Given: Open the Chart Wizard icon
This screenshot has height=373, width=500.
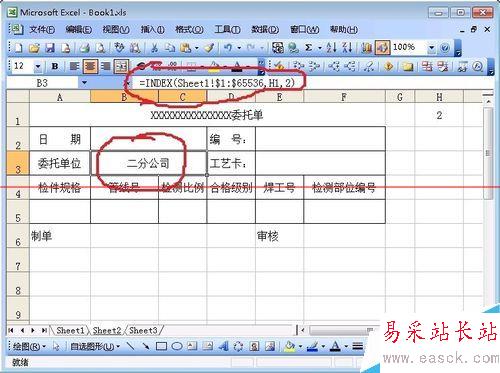Looking at the screenshot, I should tap(366, 48).
